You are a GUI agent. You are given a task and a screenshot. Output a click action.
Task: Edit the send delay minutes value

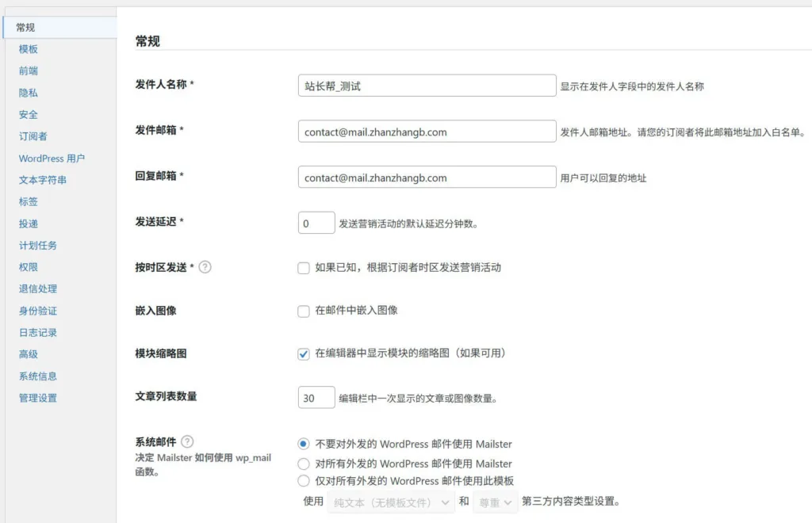(x=316, y=223)
